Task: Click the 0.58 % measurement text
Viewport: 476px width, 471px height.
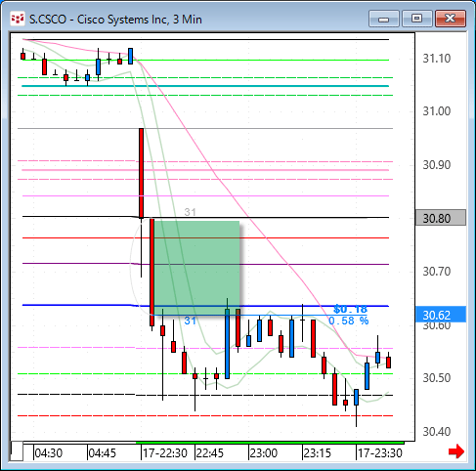Action: click(x=349, y=321)
